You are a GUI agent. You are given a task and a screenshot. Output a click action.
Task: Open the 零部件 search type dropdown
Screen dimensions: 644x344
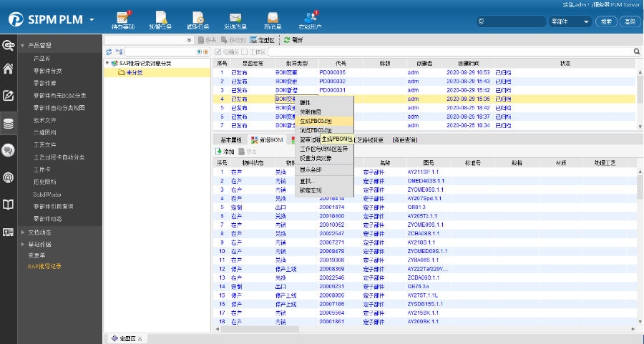click(x=570, y=21)
